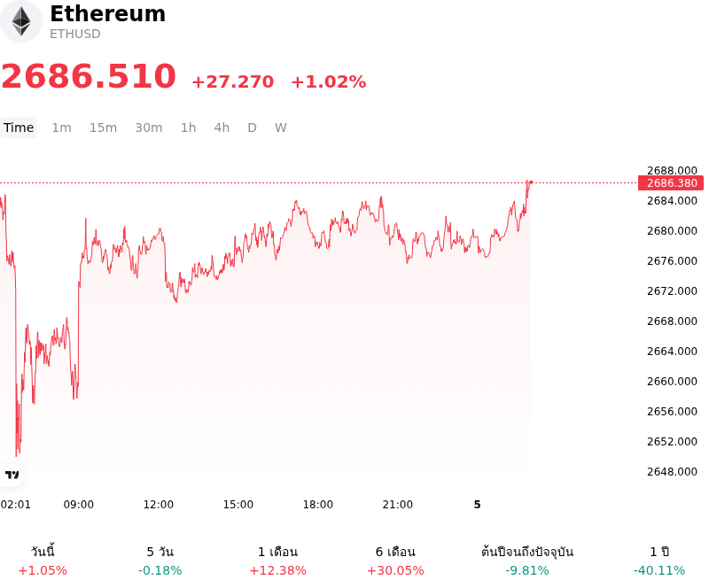Screen dimensions: 709x588
Task: Select the Time chart tab
Action: coord(19,128)
